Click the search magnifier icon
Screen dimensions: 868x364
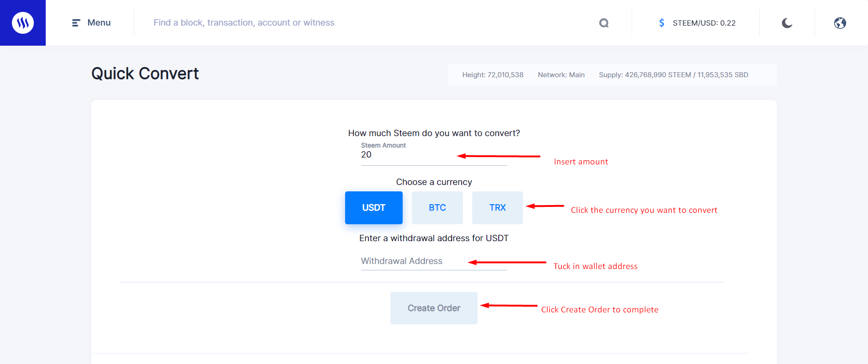tap(604, 23)
